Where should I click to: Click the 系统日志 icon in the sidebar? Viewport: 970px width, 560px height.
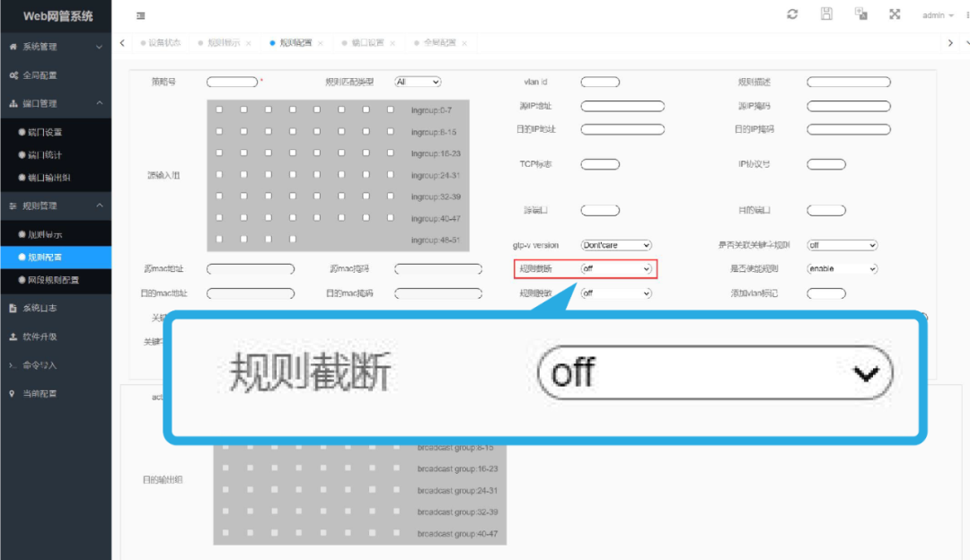pos(12,309)
